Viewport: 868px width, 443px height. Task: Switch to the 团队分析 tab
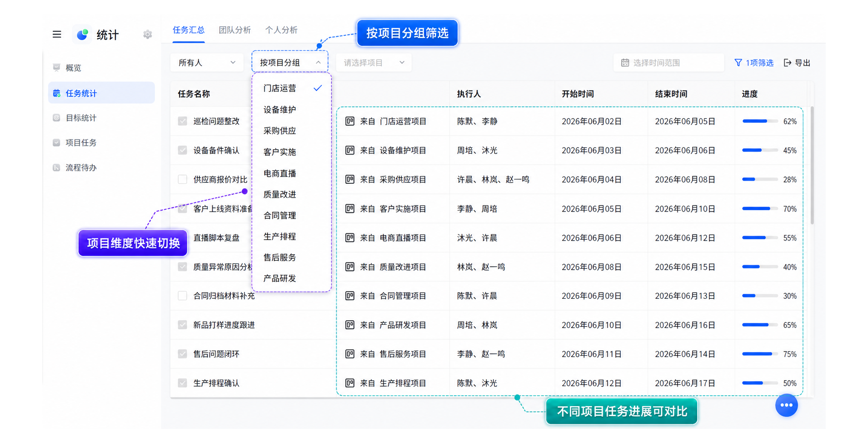coord(234,30)
